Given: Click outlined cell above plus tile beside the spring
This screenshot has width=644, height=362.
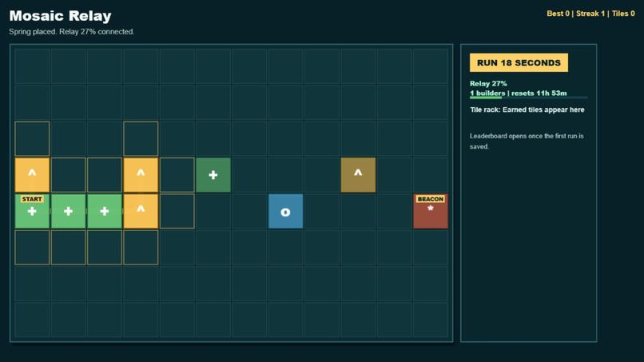Looking at the screenshot, I should pyautogui.click(x=105, y=175).
